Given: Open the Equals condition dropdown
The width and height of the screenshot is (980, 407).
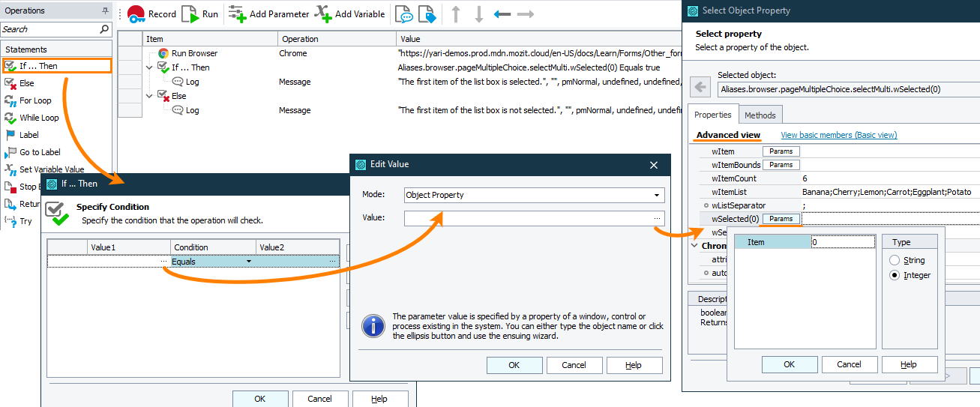Looking at the screenshot, I should point(249,262).
